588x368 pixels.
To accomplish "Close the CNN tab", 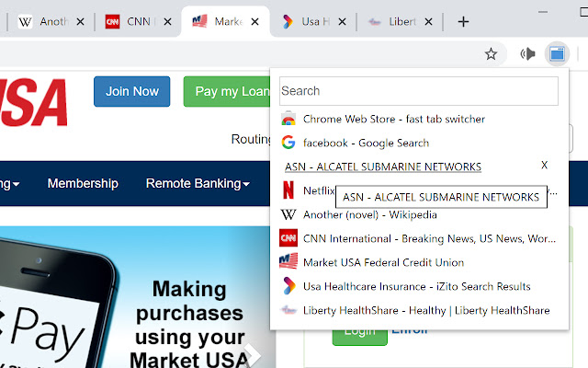I will point(167,22).
